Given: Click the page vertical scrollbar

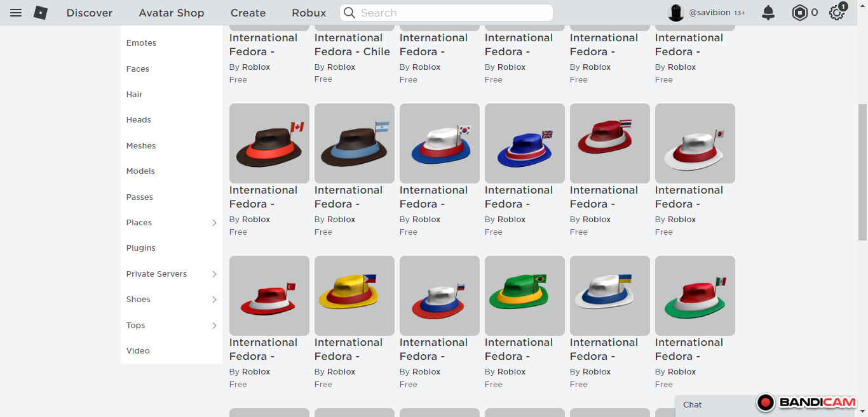Looking at the screenshot, I should pos(862,172).
